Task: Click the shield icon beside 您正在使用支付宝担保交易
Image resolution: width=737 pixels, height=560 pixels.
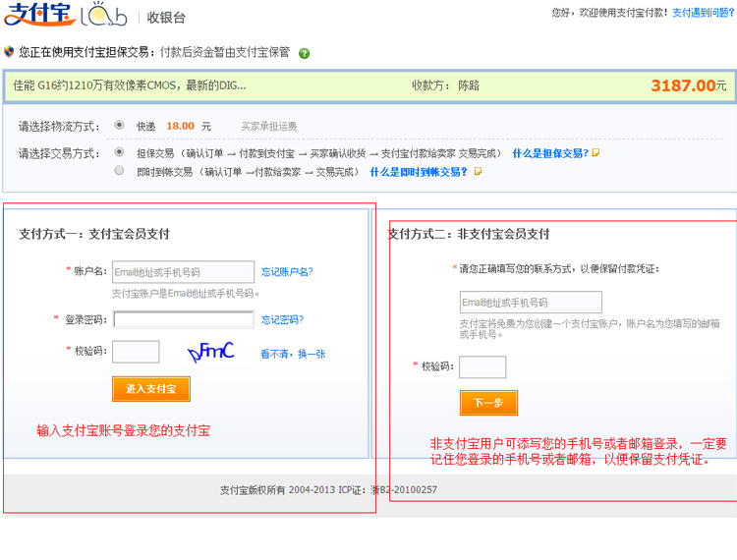Action: point(9,52)
